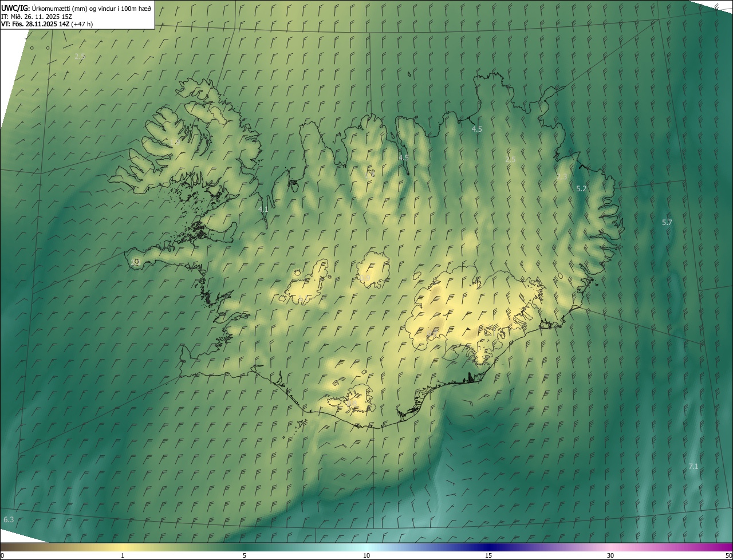
Task: Click the map value label '5.2'
Action: pyautogui.click(x=581, y=188)
